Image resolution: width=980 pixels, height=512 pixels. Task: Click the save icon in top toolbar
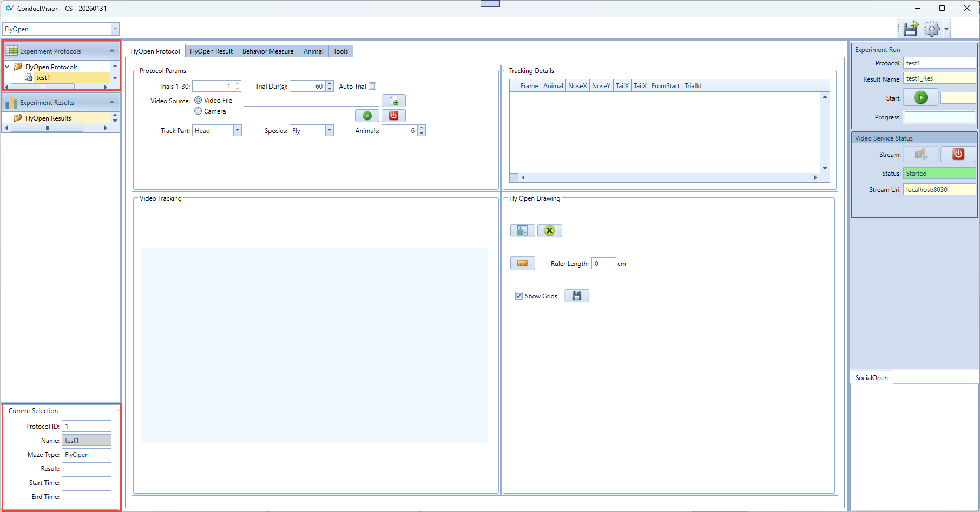[x=911, y=29]
